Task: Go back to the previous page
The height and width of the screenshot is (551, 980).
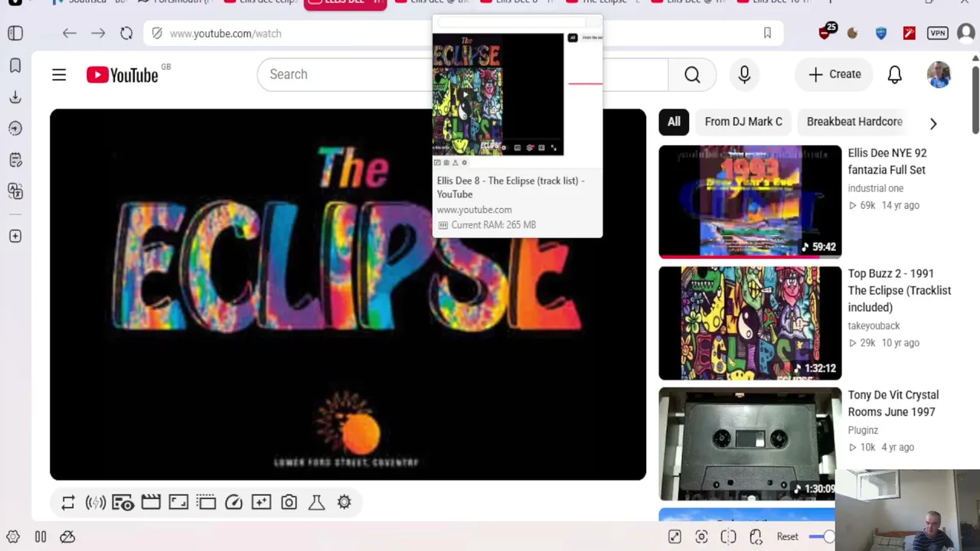Action: pyautogui.click(x=70, y=34)
